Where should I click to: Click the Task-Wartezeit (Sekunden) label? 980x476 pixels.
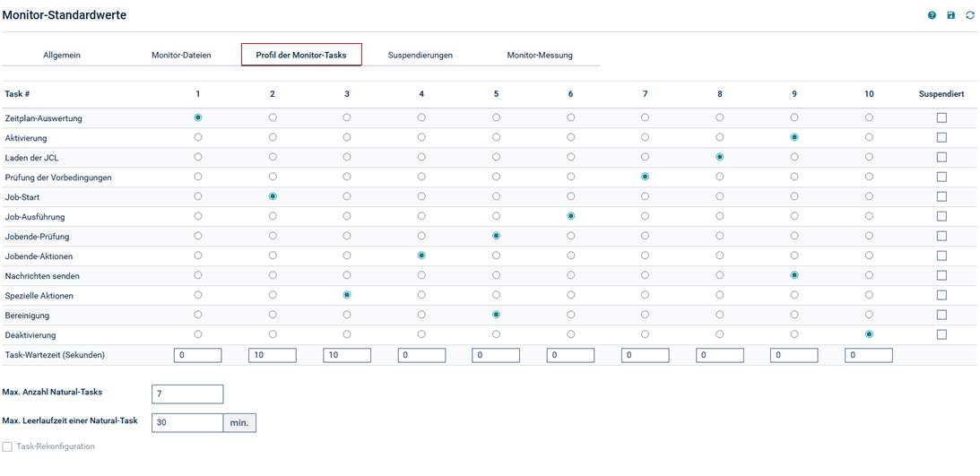55,355
